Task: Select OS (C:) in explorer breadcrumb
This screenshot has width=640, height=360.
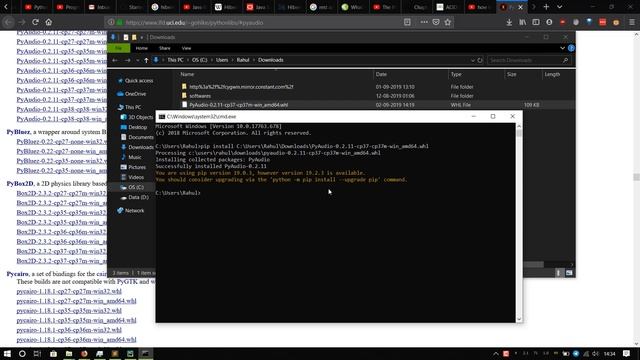Action: click(200, 60)
